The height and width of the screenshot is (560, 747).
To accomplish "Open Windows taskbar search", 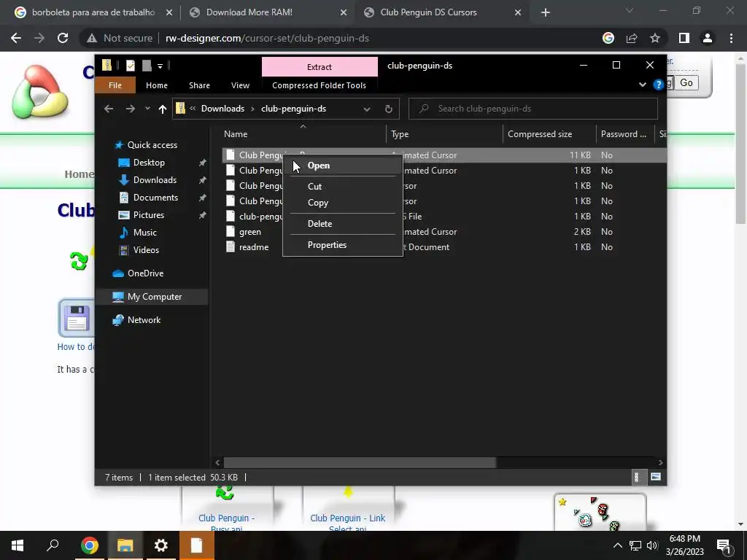I will 53,545.
